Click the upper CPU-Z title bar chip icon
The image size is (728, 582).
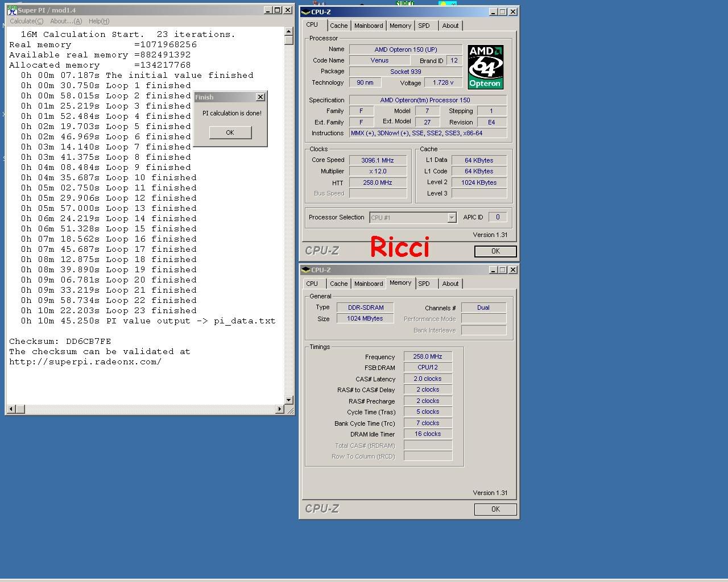point(306,11)
